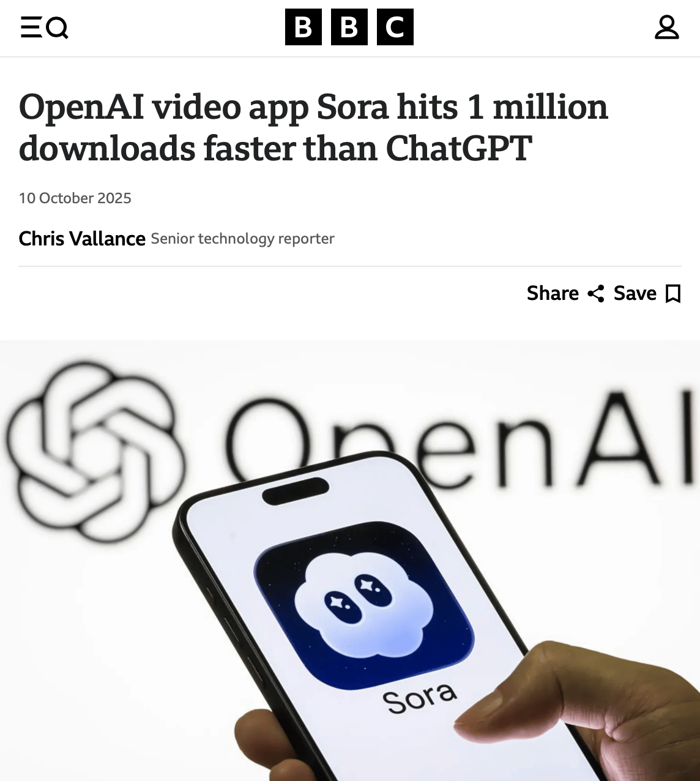This screenshot has width=700, height=781.
Task: Click the first B block of BBC logo
Action: [303, 27]
